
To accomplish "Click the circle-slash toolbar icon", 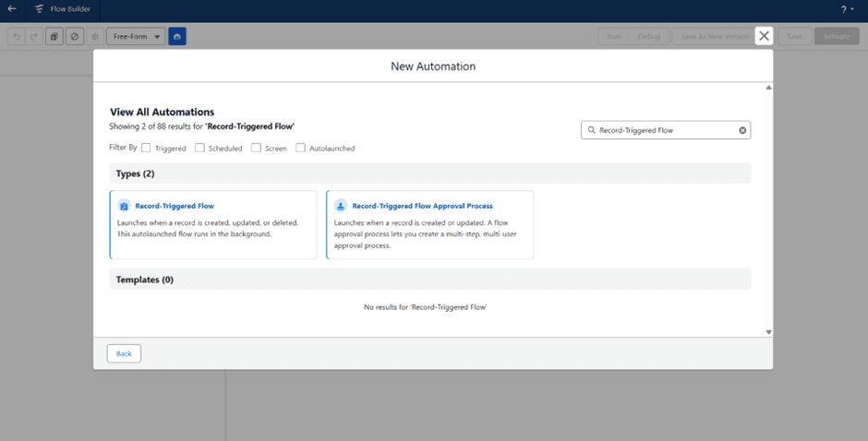I will pyautogui.click(x=75, y=37).
